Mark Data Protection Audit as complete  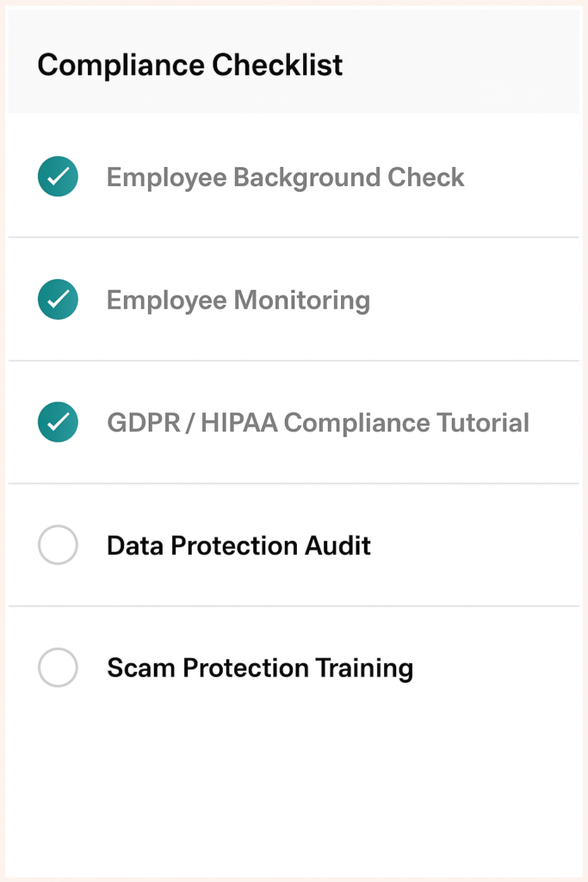[58, 544]
